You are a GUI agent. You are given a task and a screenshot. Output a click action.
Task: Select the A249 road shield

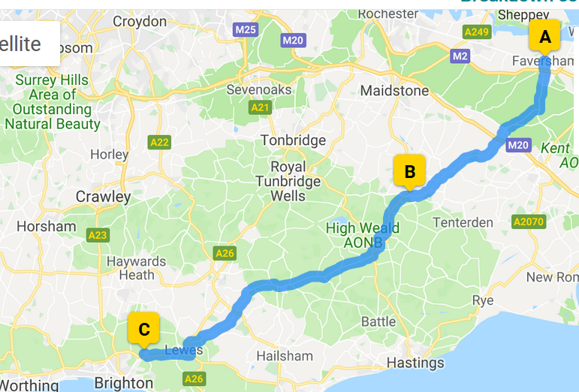pyautogui.click(x=477, y=32)
